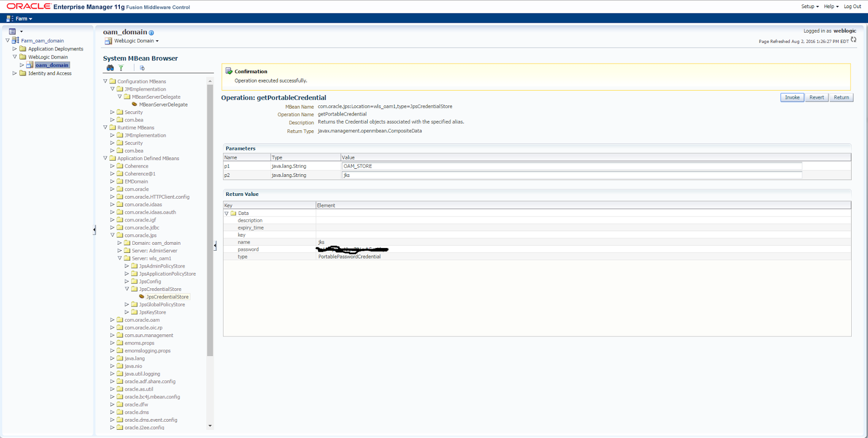Image resolution: width=868 pixels, height=438 pixels.
Task: Select the JpsCredentialStore bean entry
Action: tap(167, 297)
